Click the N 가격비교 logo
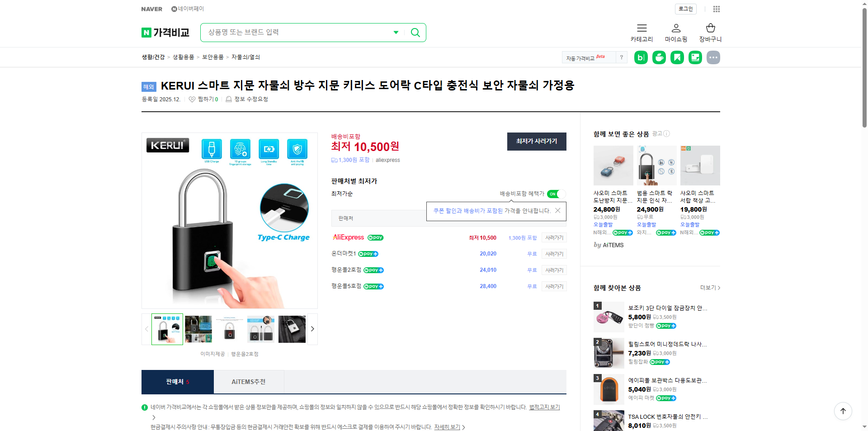 coord(165,32)
